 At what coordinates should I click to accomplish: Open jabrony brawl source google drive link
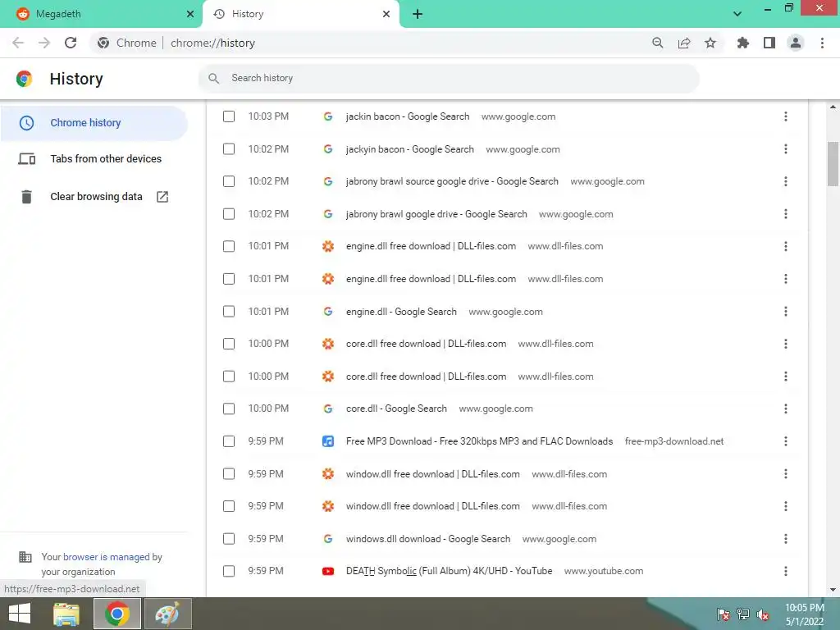point(452,181)
